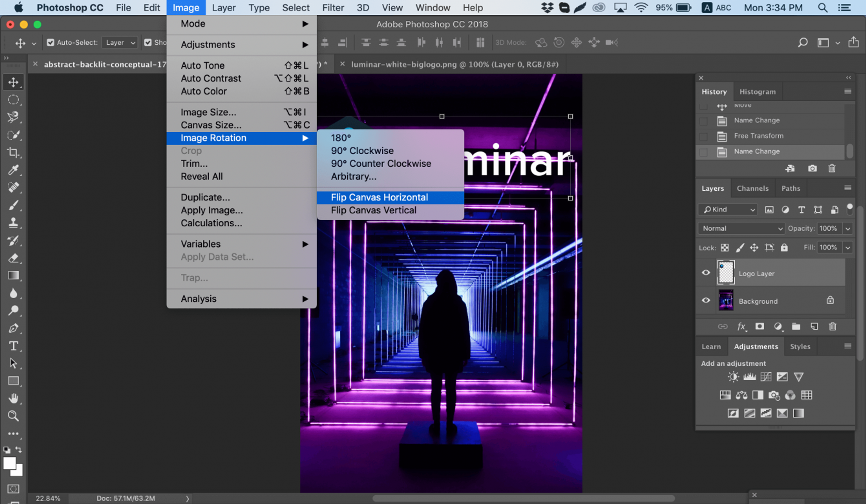Click the Create New Layer icon
Viewport: 866px width, 504px height.
tap(814, 326)
